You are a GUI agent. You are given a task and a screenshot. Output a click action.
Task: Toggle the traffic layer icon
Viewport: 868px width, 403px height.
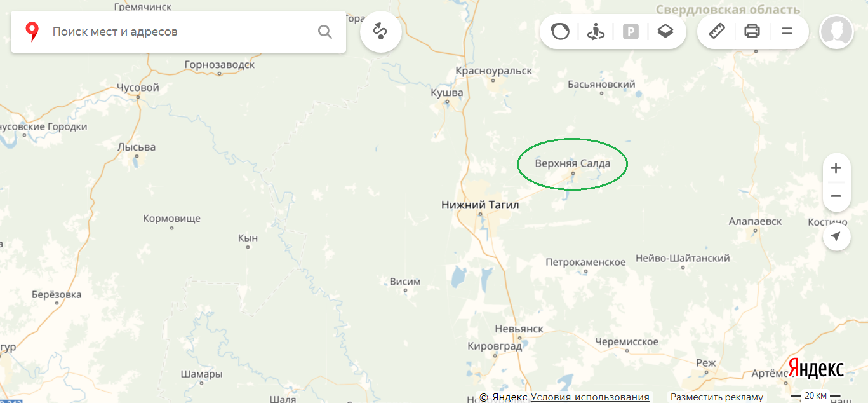tap(560, 31)
